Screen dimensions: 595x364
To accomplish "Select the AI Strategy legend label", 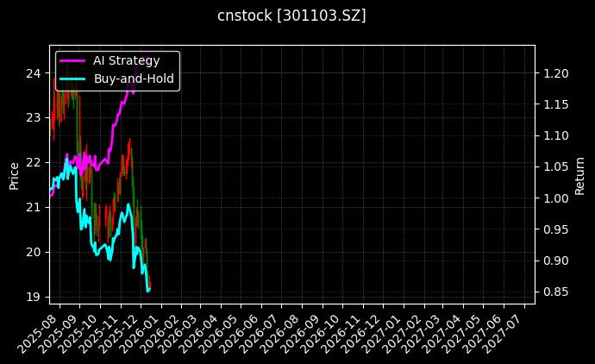I will tap(126, 60).
